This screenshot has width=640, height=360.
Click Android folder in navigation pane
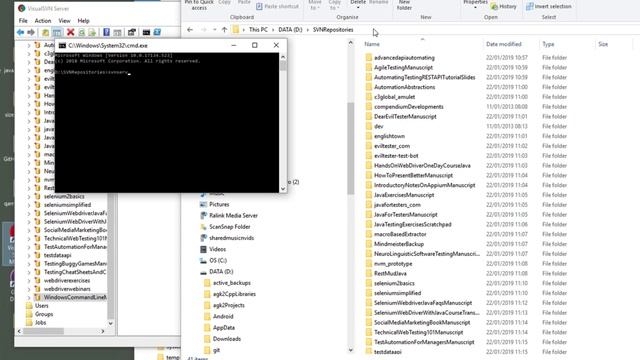pos(223,317)
